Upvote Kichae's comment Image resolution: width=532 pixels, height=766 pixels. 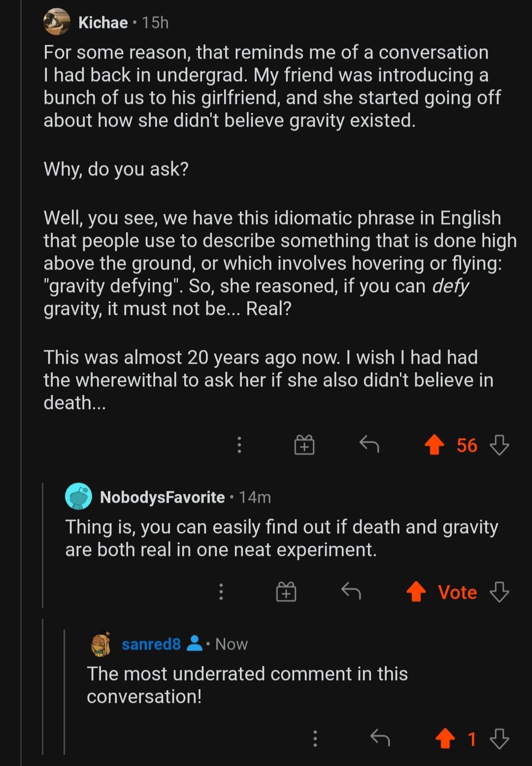pos(434,445)
